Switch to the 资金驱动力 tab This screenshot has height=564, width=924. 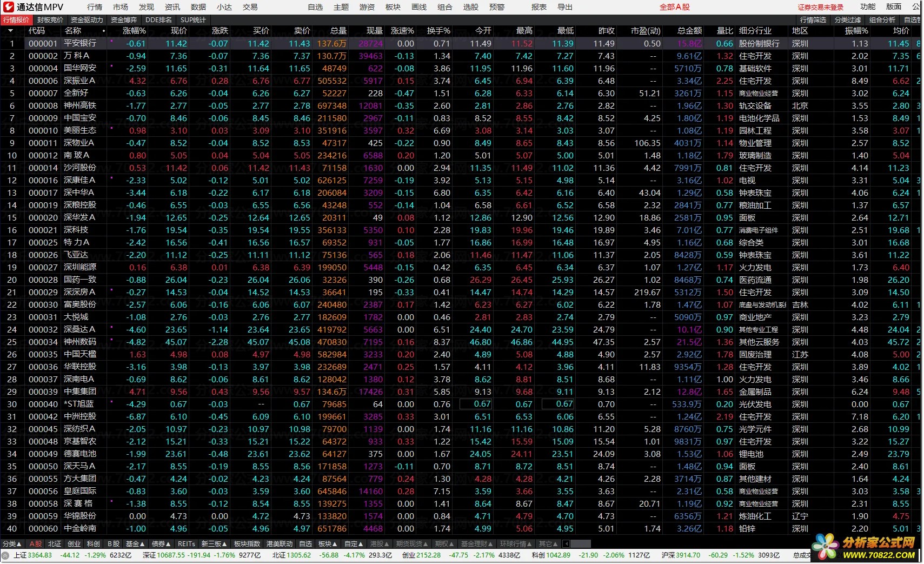pos(87,19)
